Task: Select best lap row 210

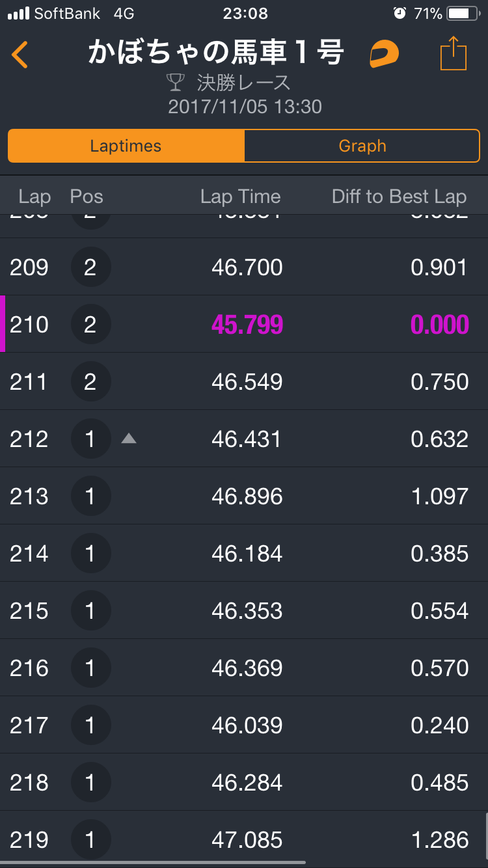Action: tap(244, 324)
